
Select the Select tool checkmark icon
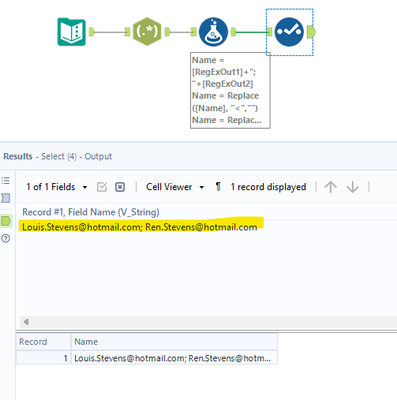pyautogui.click(x=289, y=32)
